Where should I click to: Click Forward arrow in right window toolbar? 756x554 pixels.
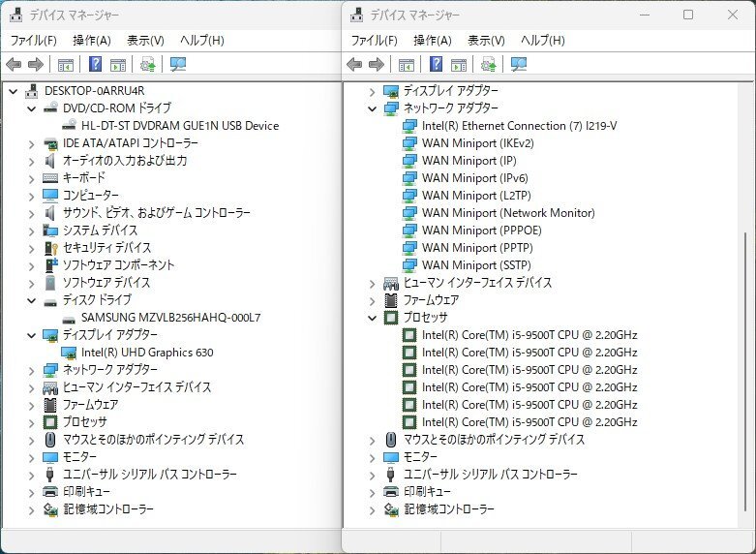[x=377, y=64]
